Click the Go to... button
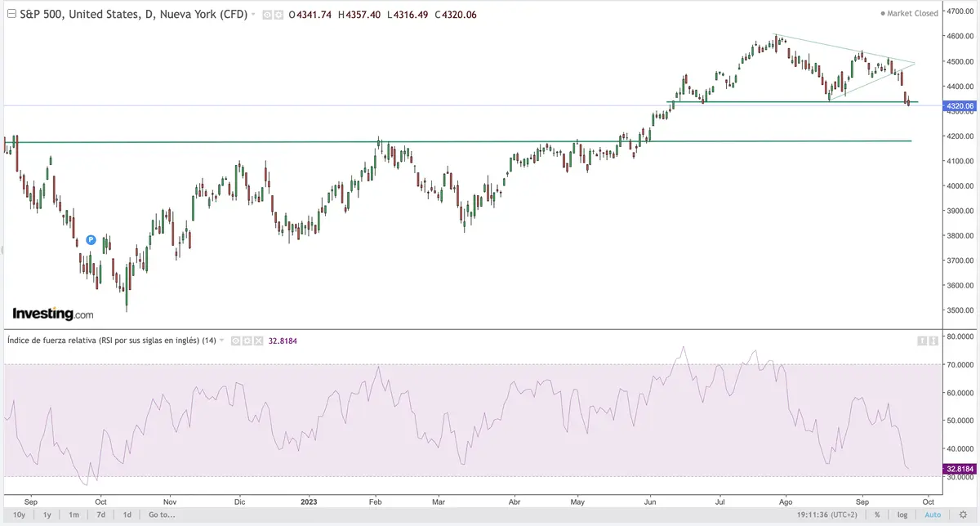 [x=162, y=515]
